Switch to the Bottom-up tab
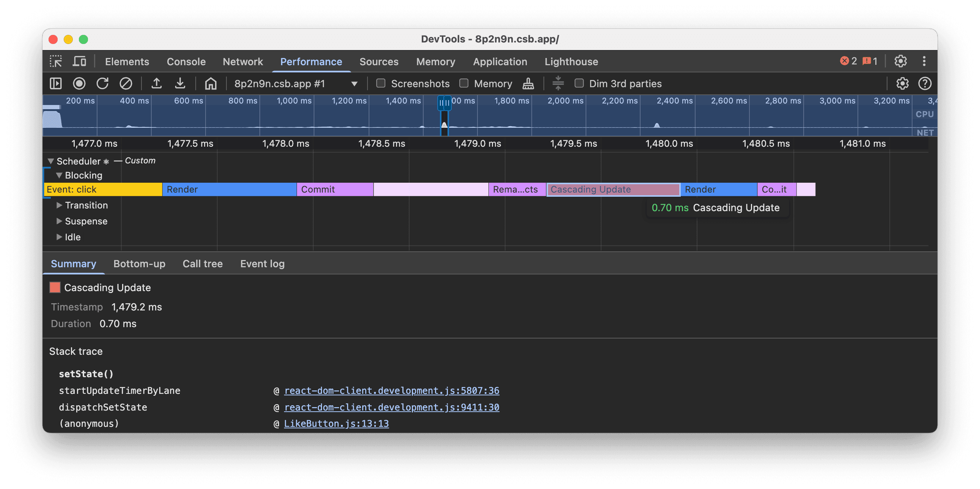The image size is (980, 489). click(x=139, y=264)
